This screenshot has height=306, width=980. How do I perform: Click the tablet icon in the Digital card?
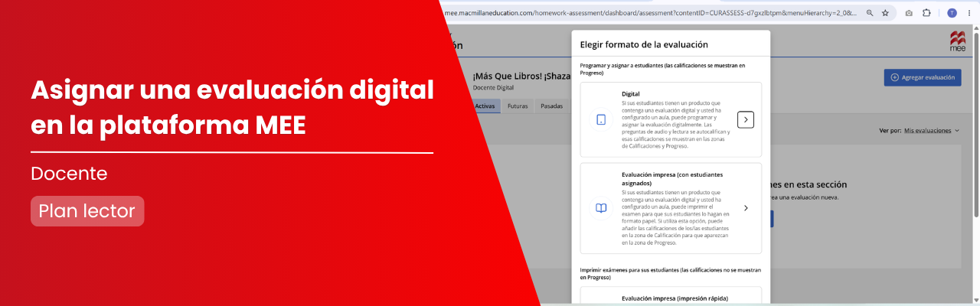pos(601,119)
